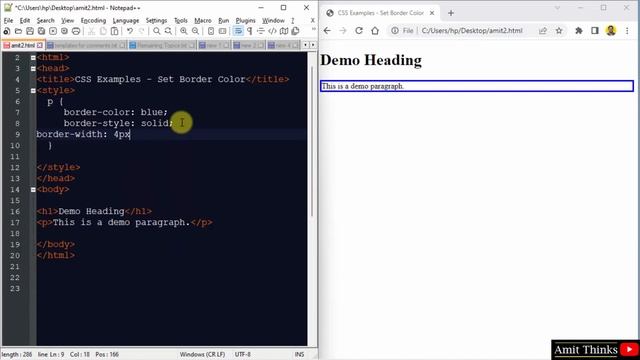
Task: Click the Save All icon
Action: click(x=41, y=31)
